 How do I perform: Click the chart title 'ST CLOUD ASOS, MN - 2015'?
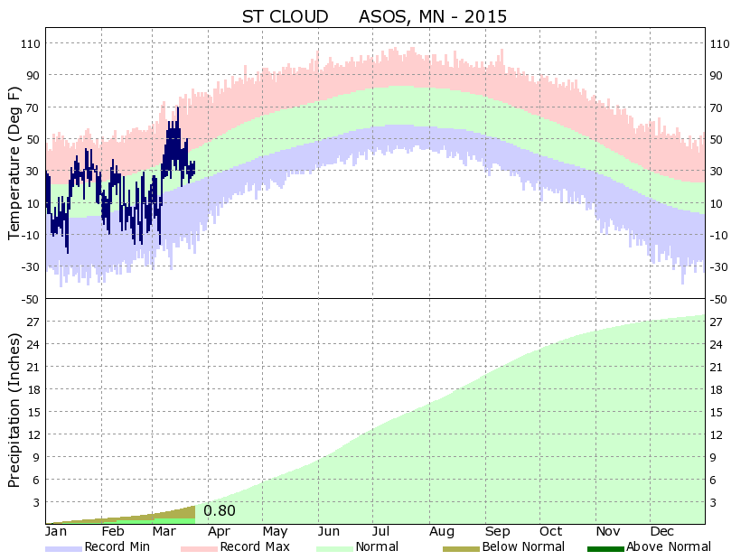tap(374, 17)
